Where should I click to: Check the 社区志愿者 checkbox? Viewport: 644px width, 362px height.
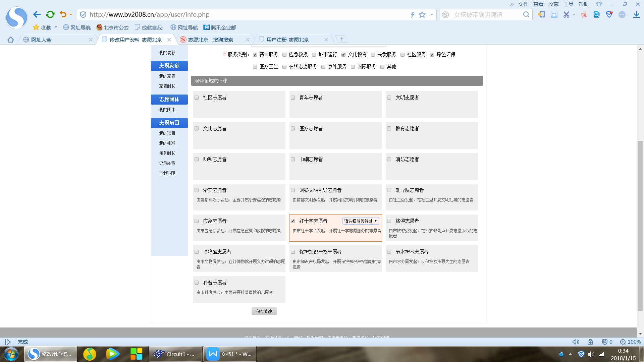(197, 98)
